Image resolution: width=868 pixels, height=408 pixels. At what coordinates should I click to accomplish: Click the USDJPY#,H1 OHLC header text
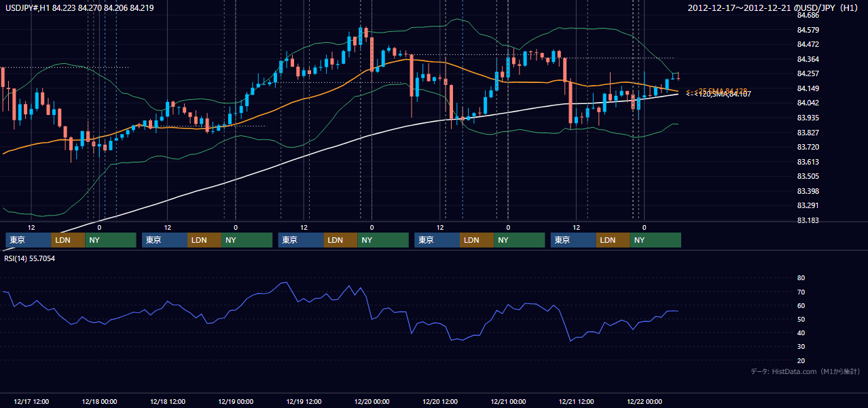79,8
